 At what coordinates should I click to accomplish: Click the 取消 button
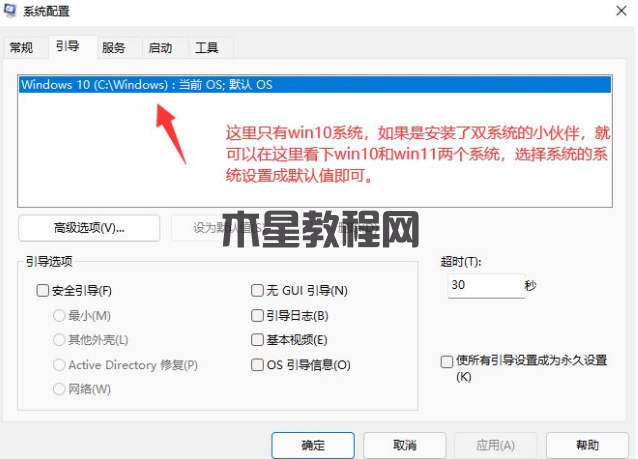(x=404, y=445)
